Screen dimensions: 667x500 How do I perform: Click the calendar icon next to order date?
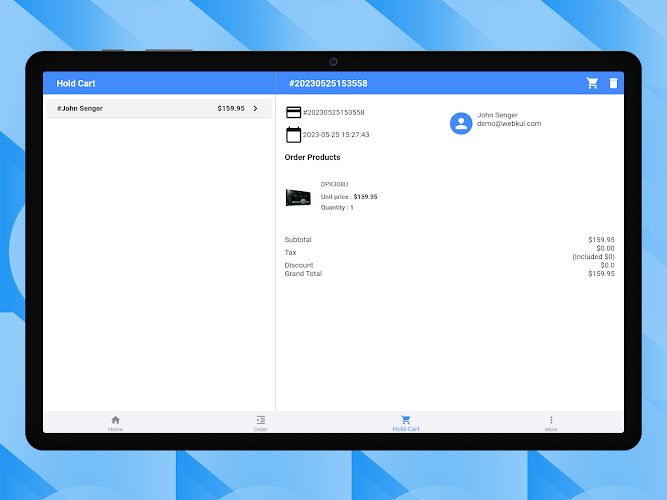[293, 134]
